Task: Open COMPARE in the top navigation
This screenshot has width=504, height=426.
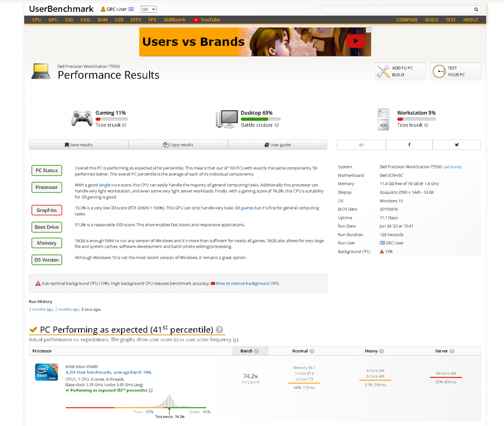Action: 407,20
